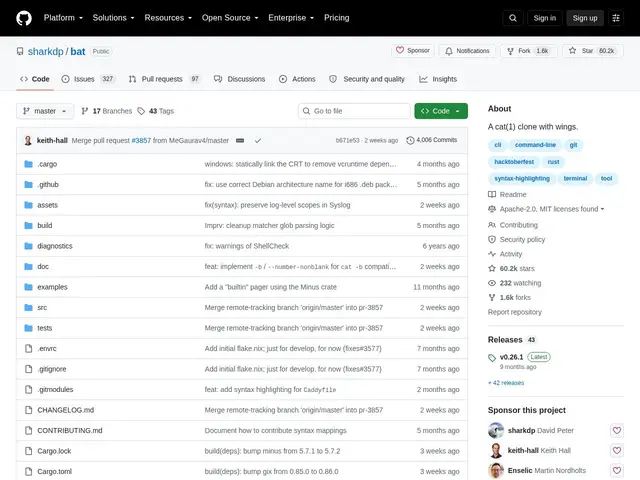Open the CONTRIBUTING.md file
This screenshot has height=480, width=640.
click(70, 430)
